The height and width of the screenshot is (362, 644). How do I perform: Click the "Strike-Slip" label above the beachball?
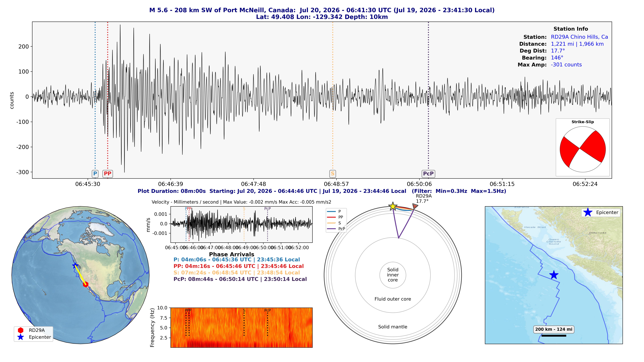pos(583,122)
